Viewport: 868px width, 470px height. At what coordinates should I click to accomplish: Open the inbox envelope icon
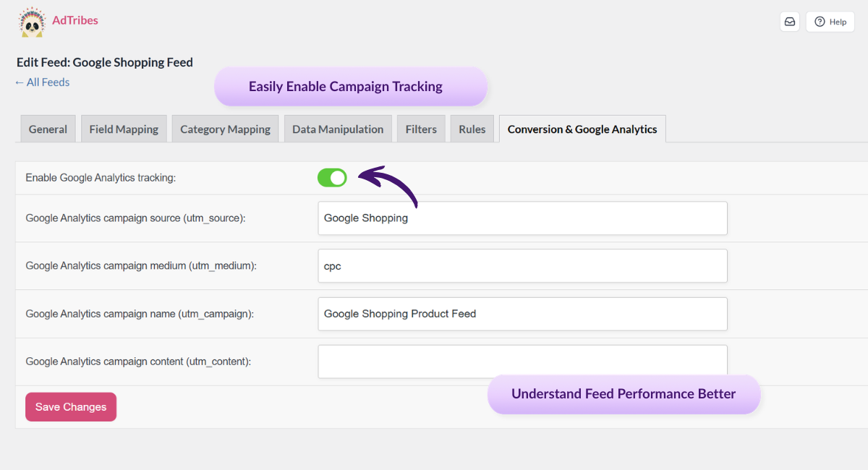789,22
